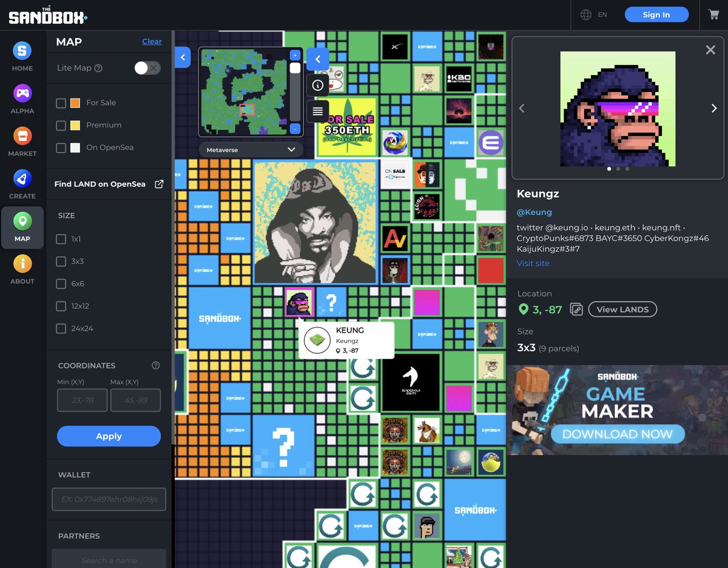Click the View LANDS button
The height and width of the screenshot is (568, 728).
(x=622, y=309)
